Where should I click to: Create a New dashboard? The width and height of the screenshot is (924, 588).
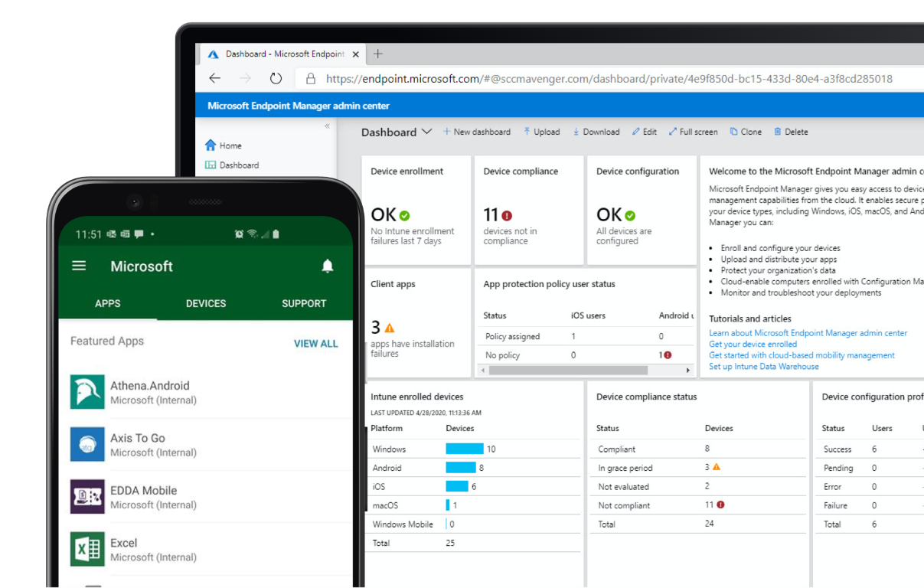click(x=477, y=132)
